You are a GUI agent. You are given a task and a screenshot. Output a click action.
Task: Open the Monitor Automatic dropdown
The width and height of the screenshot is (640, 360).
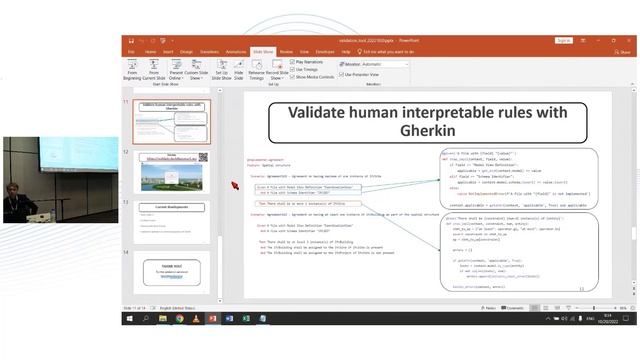point(385,64)
